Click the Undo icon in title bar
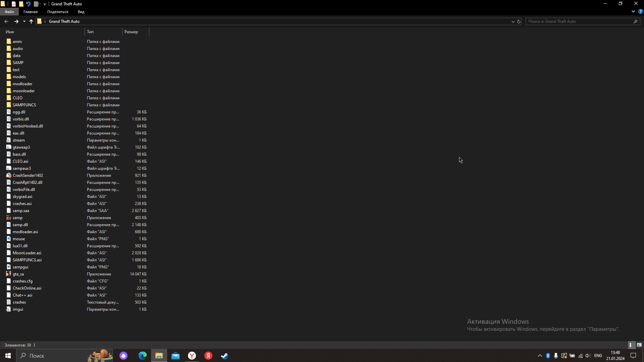The width and height of the screenshot is (644, 362). point(29,4)
